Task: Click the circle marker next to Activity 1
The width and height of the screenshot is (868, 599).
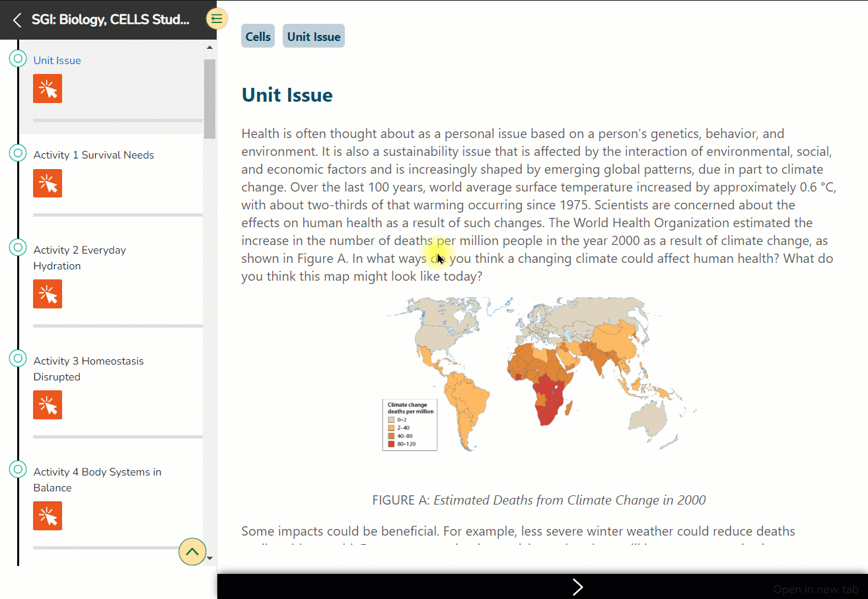Action: pyautogui.click(x=18, y=153)
